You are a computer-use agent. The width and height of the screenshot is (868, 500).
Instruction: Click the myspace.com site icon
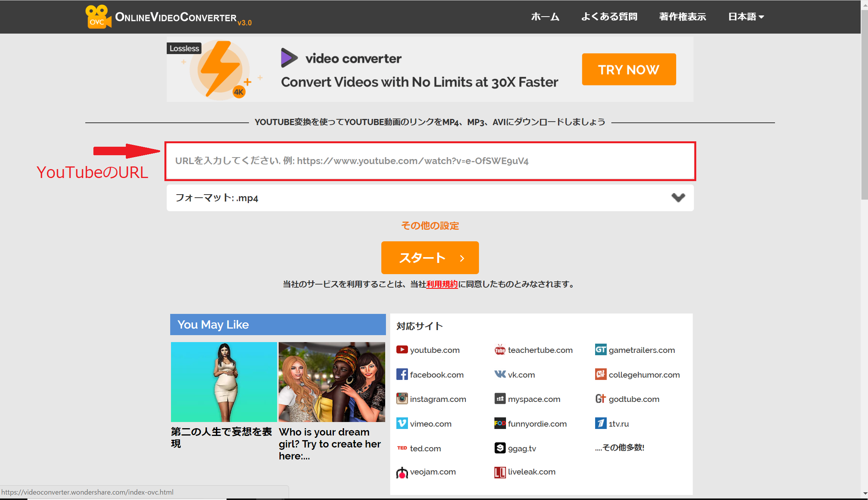(500, 398)
